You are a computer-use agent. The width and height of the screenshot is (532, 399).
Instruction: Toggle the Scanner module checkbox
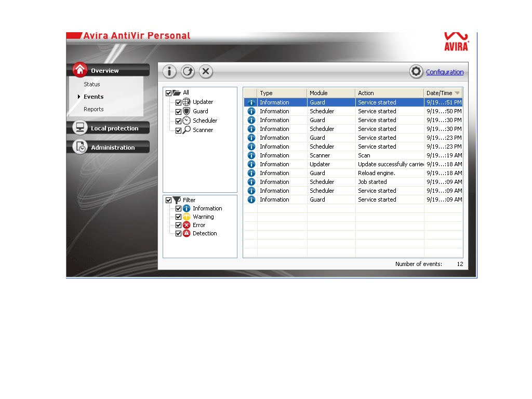pos(179,130)
